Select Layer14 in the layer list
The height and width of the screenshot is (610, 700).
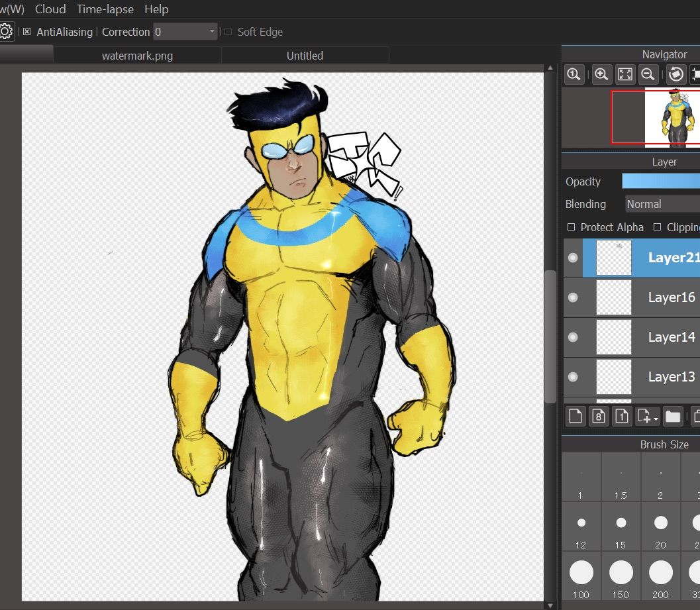coord(632,337)
